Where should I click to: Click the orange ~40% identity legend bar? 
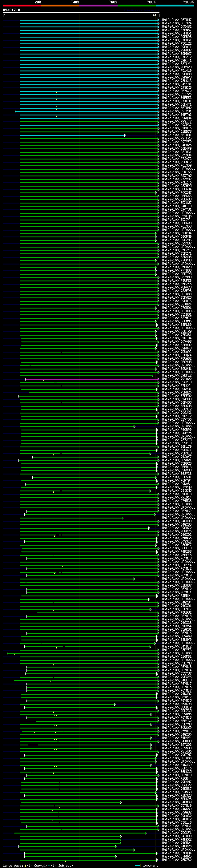(60, 6)
